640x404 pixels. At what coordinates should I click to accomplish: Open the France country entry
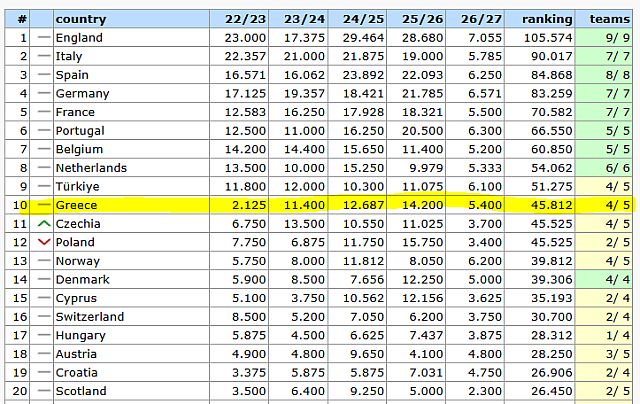75,112
